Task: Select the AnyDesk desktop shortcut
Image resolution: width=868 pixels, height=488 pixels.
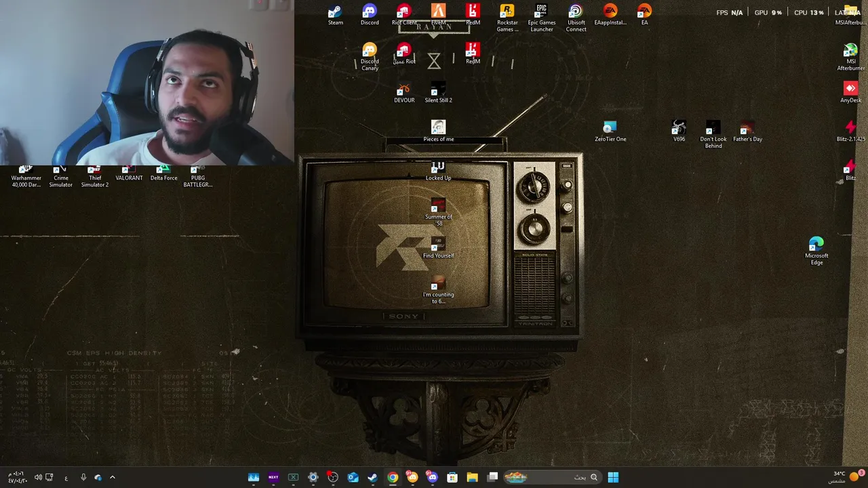Action: pyautogui.click(x=850, y=93)
